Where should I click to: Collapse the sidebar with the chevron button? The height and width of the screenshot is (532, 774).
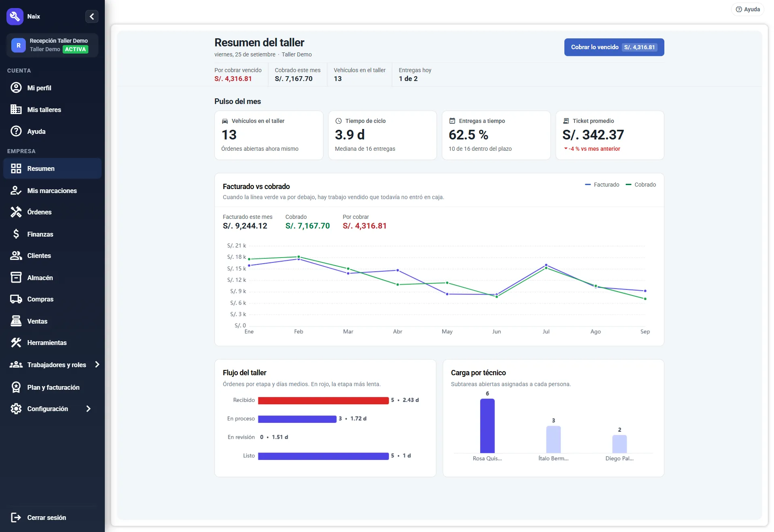click(x=92, y=17)
